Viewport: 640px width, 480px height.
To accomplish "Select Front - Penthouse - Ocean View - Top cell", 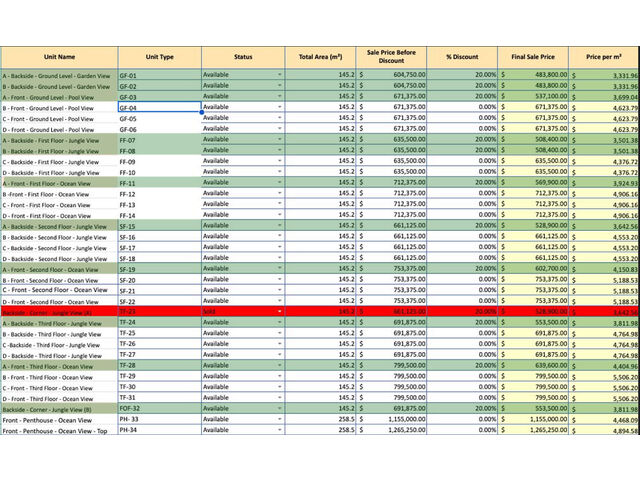I will click(59, 431).
